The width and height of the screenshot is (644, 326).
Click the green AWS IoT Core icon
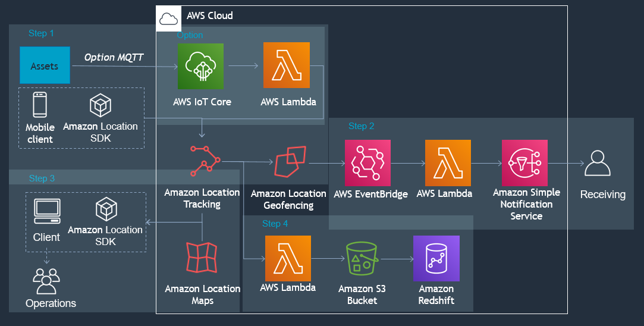click(x=200, y=66)
